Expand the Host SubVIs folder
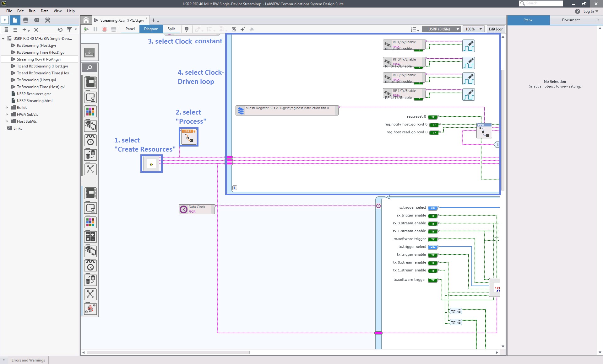 (7, 121)
